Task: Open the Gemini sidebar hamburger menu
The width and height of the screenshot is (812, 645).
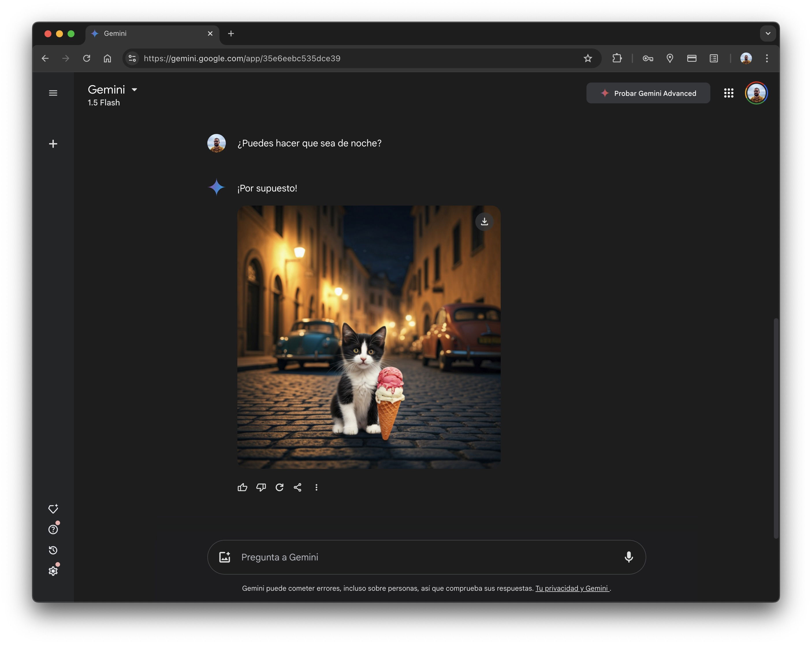Action: pyautogui.click(x=53, y=93)
